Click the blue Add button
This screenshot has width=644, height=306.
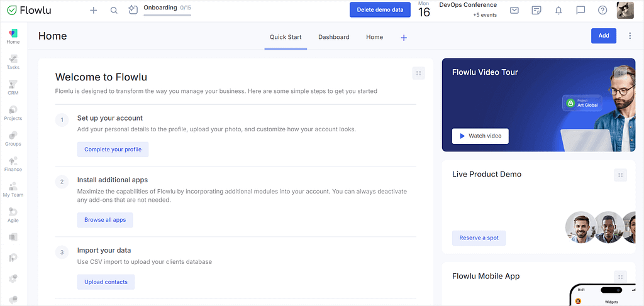click(x=603, y=36)
